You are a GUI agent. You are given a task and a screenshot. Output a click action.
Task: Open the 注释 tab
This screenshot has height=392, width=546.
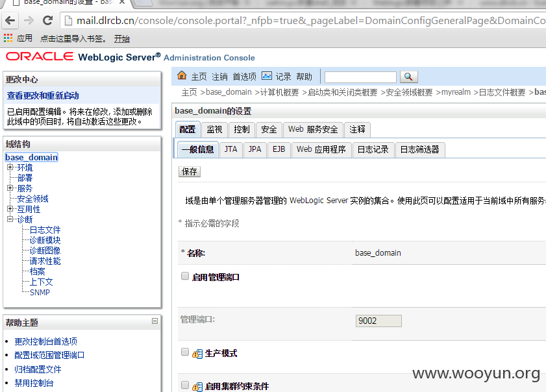pyautogui.click(x=357, y=130)
